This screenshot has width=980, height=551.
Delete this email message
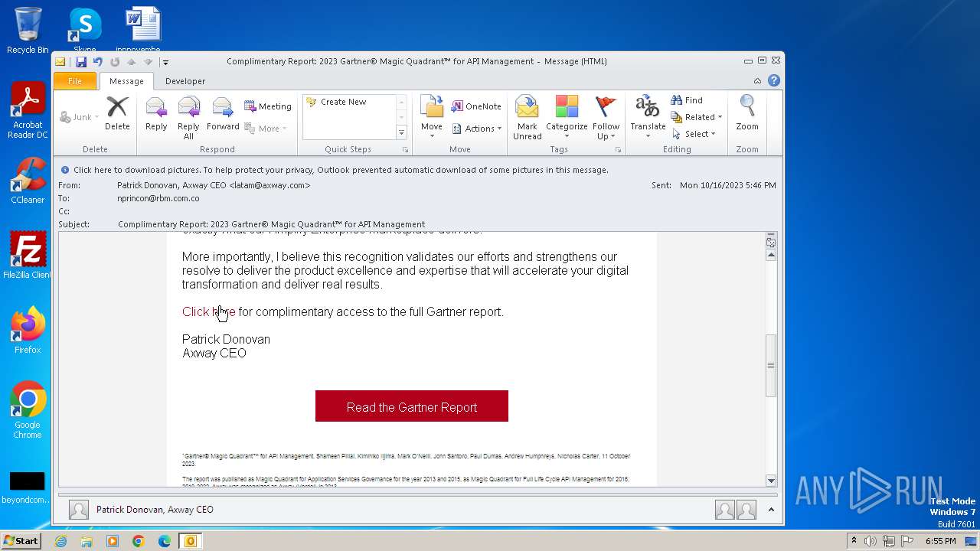click(117, 115)
